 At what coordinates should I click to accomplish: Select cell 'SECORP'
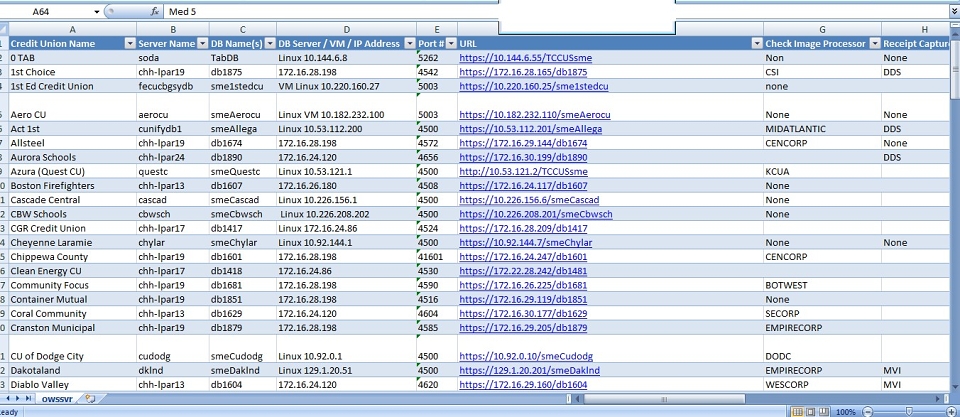(x=822, y=314)
